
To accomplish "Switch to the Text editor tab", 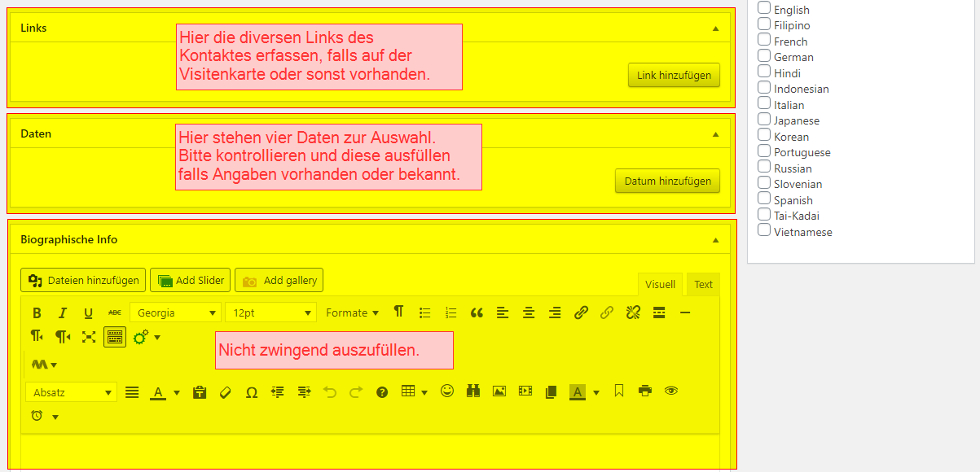I will [x=703, y=284].
